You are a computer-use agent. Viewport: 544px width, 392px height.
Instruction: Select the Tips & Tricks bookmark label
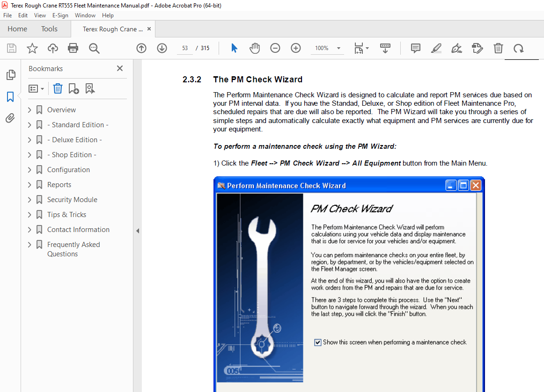66,215
